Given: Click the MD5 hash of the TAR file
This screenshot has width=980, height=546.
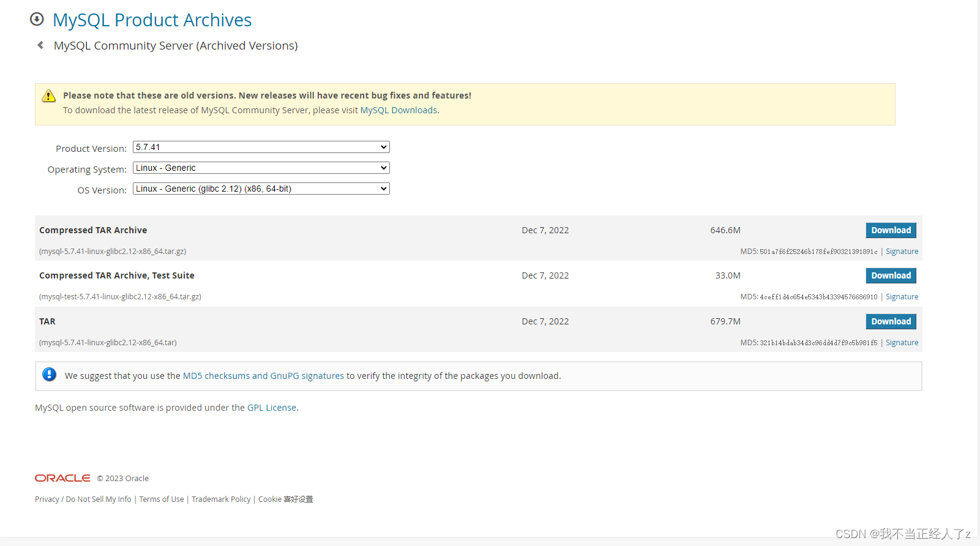Looking at the screenshot, I should (818, 343).
